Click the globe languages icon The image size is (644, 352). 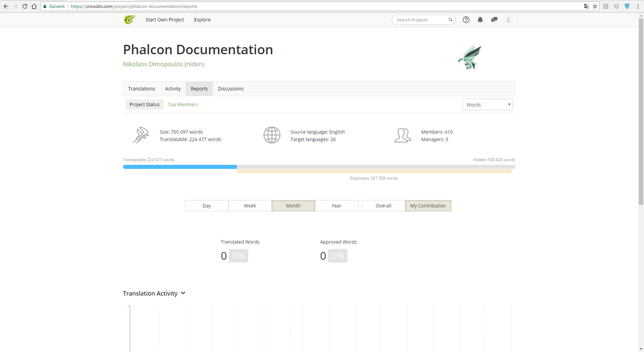pos(272,135)
